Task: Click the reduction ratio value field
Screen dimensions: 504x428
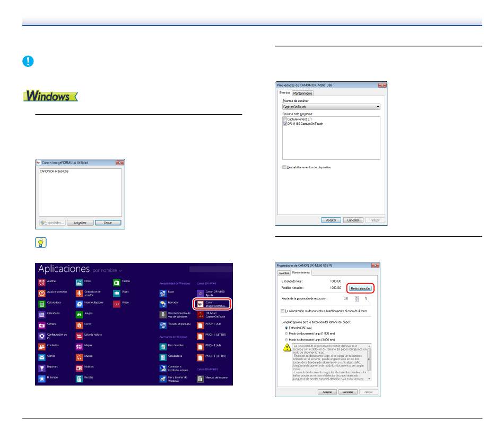Action: click(349, 298)
